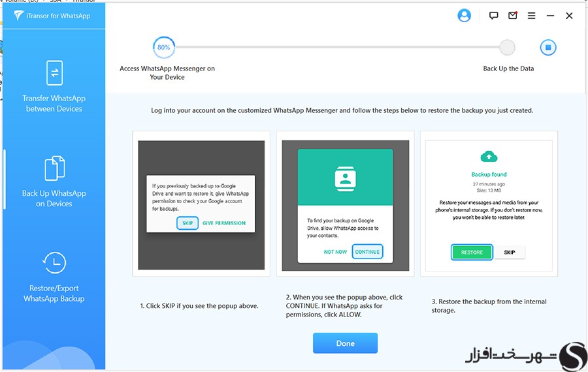Click the "1. Click SKIP" instruction text
This screenshot has width=588, height=372.
pos(199,305)
